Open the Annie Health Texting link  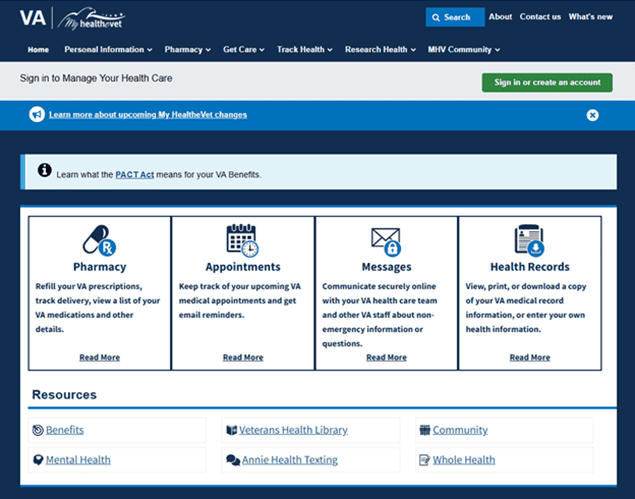(x=290, y=460)
